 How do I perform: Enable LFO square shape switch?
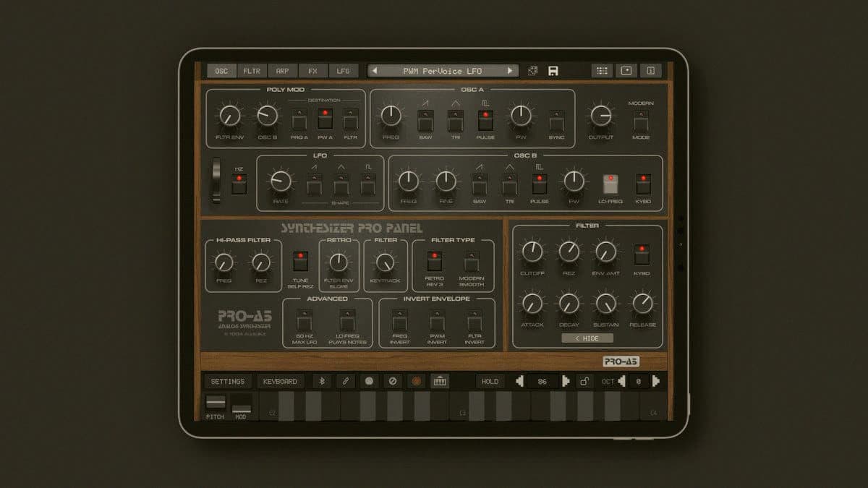[x=368, y=184]
